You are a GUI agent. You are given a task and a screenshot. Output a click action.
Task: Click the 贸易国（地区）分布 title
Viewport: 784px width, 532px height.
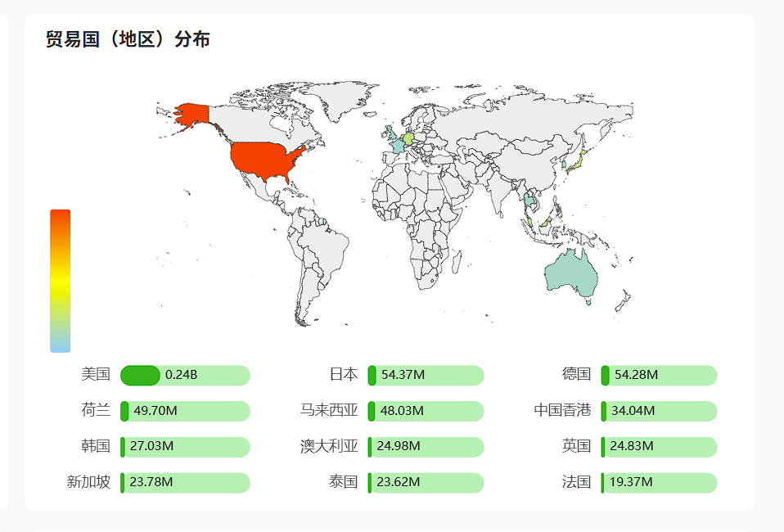point(128,38)
